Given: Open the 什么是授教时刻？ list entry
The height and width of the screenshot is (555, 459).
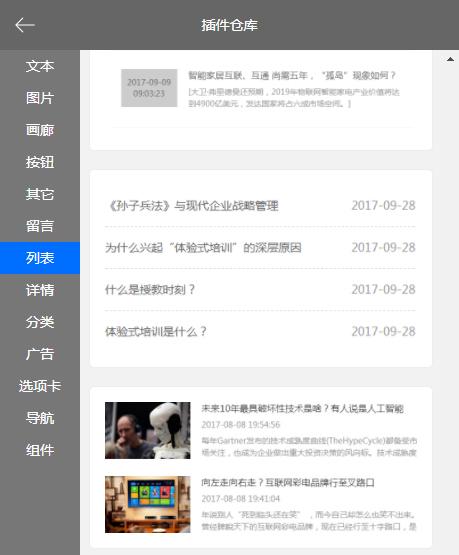Looking at the screenshot, I should tap(150, 290).
